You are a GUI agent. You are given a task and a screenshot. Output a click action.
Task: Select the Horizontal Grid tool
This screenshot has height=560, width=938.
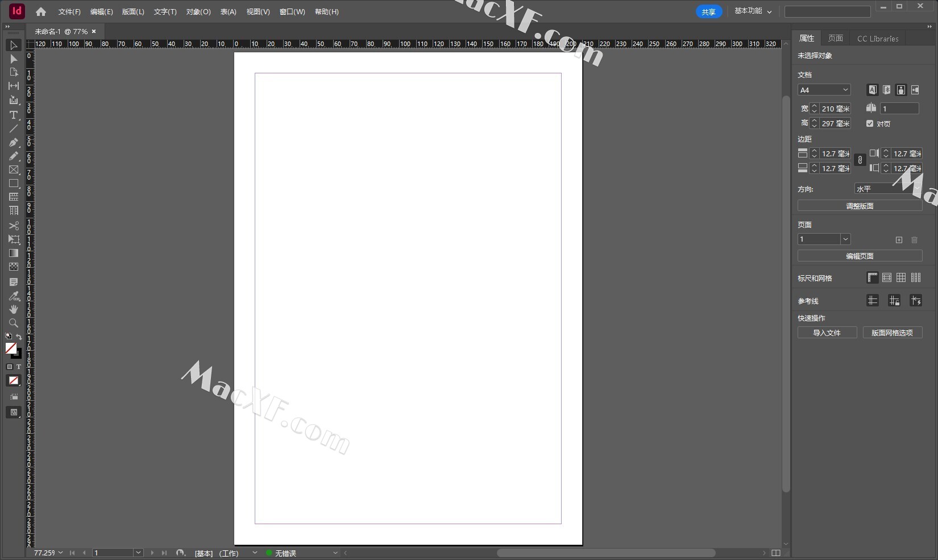click(x=14, y=197)
